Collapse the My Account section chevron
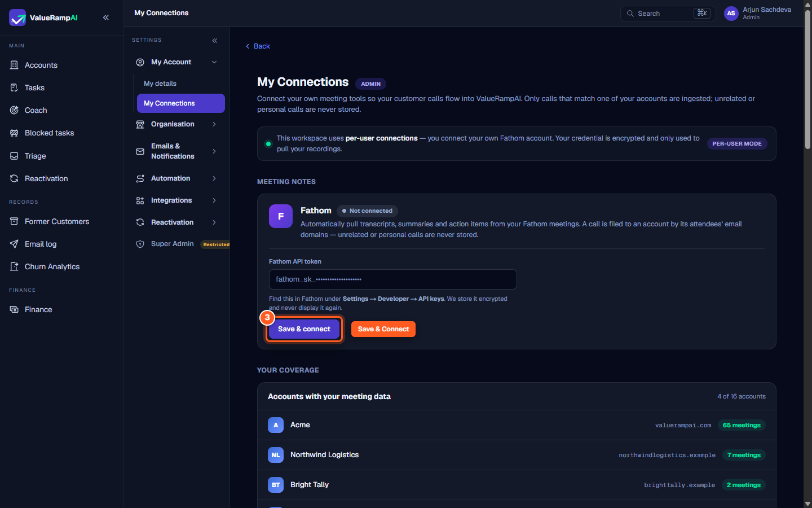Image resolution: width=812 pixels, height=508 pixels. [214, 62]
